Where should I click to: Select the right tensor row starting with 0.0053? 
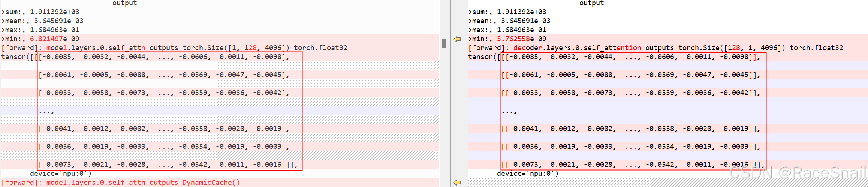click(631, 93)
